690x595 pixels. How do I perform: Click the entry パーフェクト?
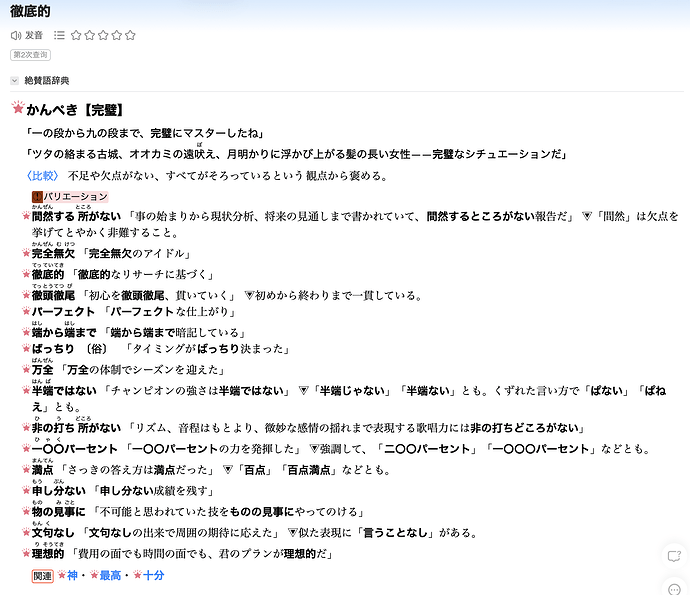tap(63, 312)
